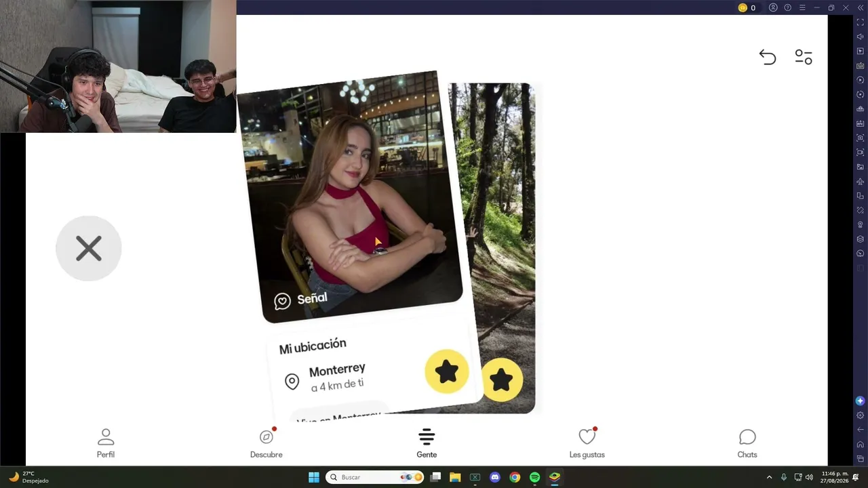Tap the yellow star on the Monterrey card
The height and width of the screenshot is (488, 868).
446,371
